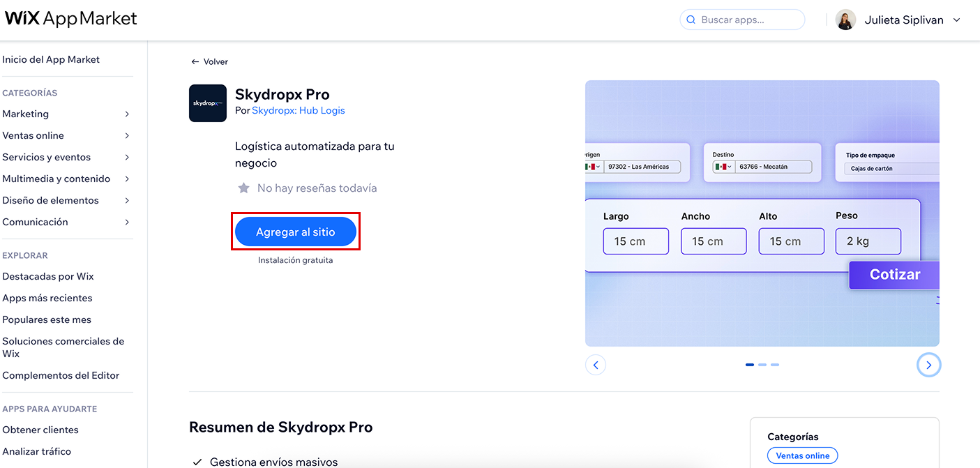The width and height of the screenshot is (980, 468).
Task: Select the third carousel indicator dot
Action: click(775, 365)
